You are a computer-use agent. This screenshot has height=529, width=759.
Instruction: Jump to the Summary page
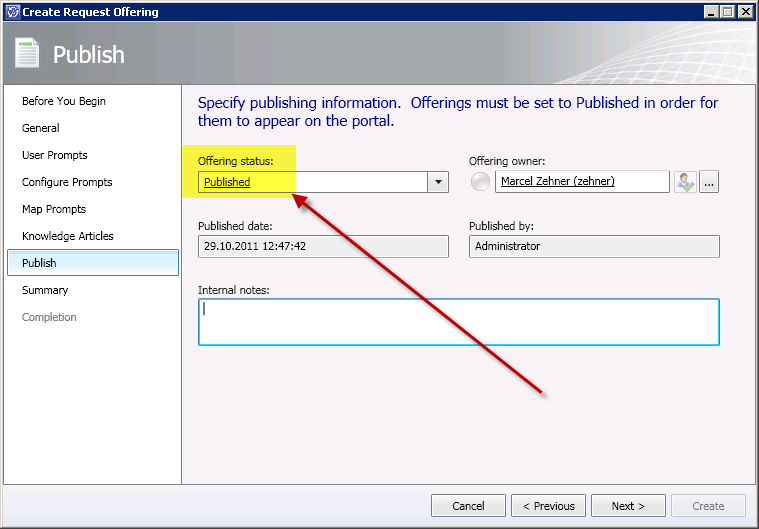point(45,290)
